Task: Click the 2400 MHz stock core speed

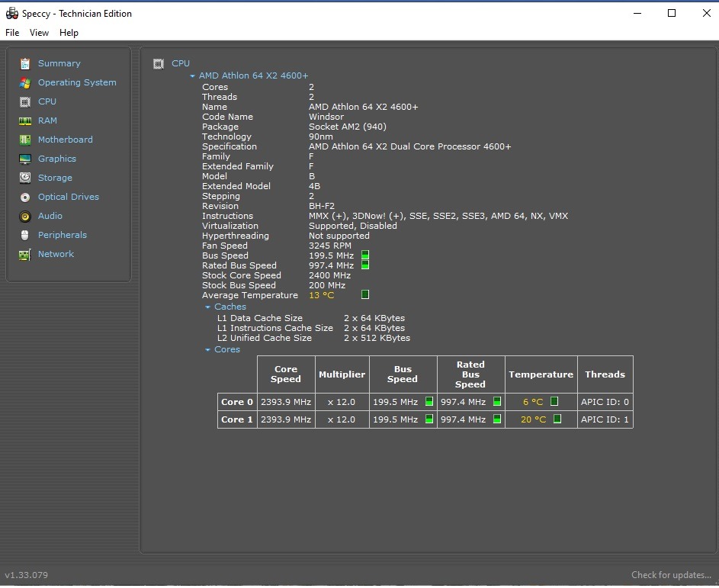Action: (x=329, y=275)
